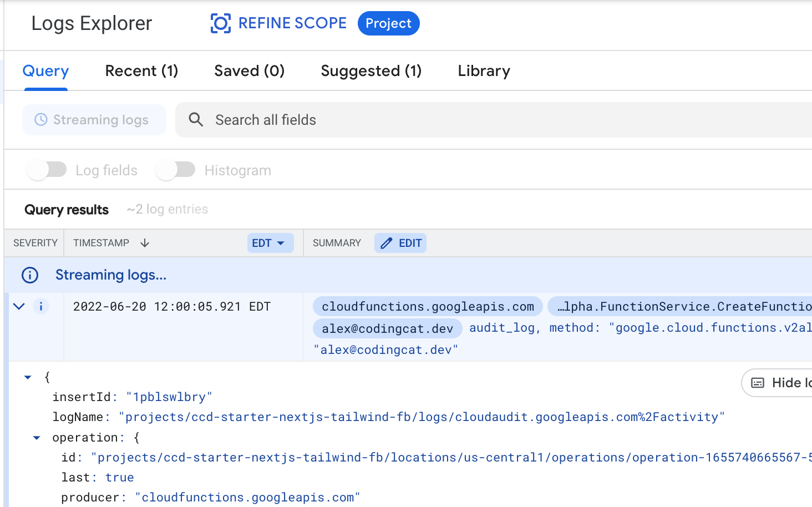The height and width of the screenshot is (507, 812).
Task: Click the info severity icon on log entry
Action: [41, 306]
